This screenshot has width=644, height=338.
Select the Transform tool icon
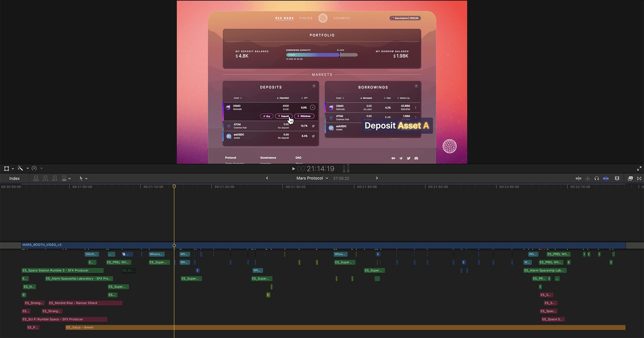click(6, 168)
